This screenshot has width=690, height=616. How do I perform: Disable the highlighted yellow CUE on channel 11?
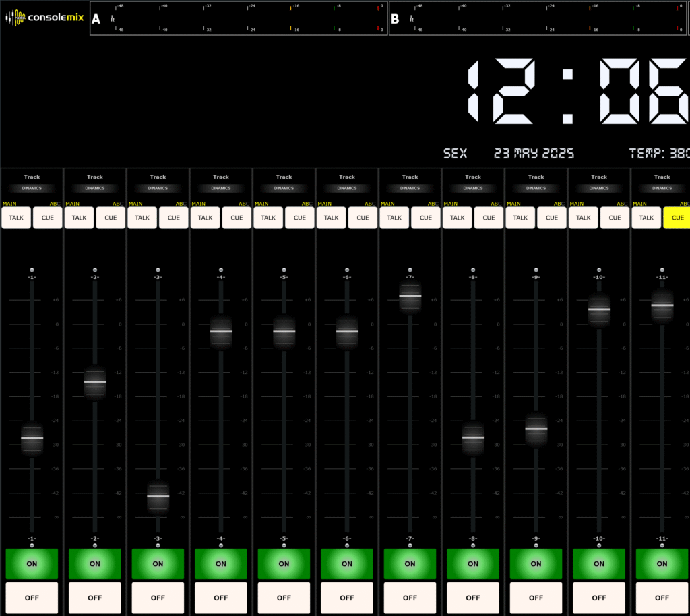pos(677,218)
